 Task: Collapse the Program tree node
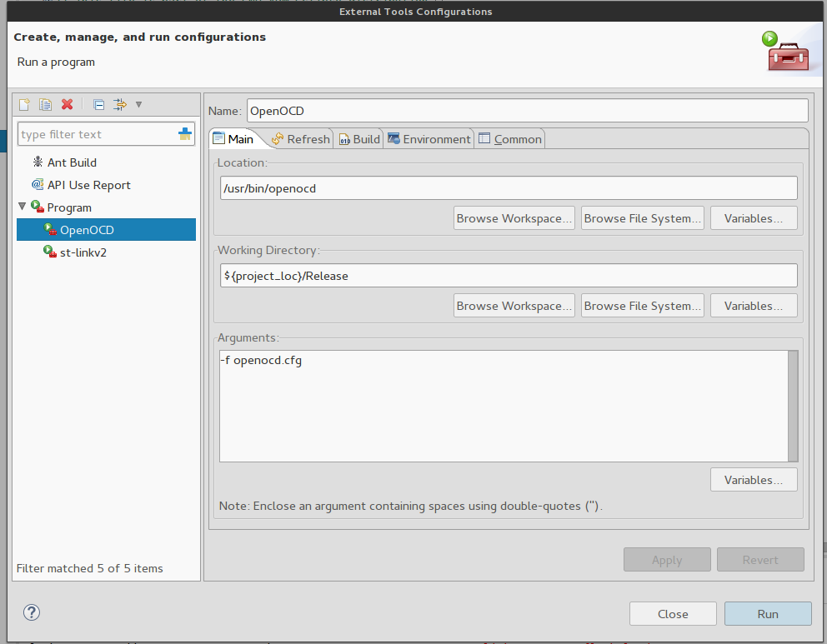coord(23,207)
